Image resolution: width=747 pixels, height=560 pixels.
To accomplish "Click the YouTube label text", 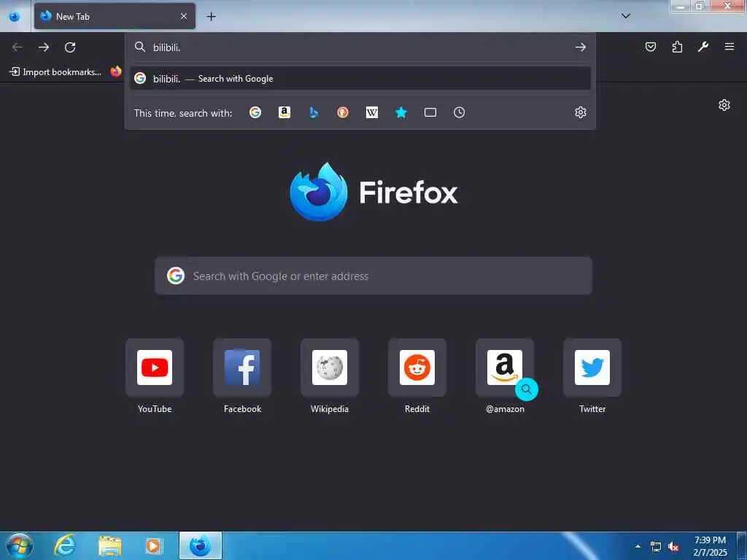I will click(155, 408).
